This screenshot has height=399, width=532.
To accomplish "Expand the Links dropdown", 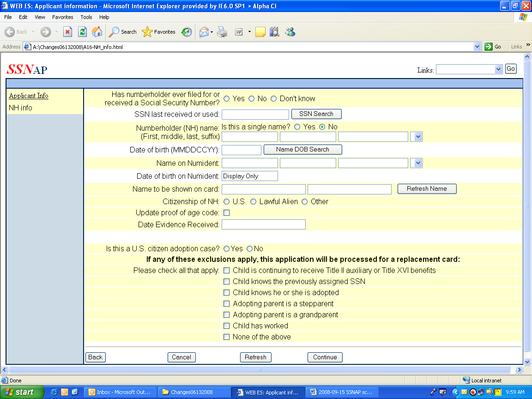I will [x=498, y=69].
